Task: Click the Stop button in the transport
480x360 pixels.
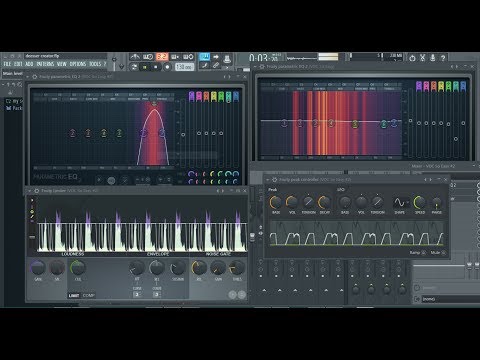Action: (x=156, y=67)
